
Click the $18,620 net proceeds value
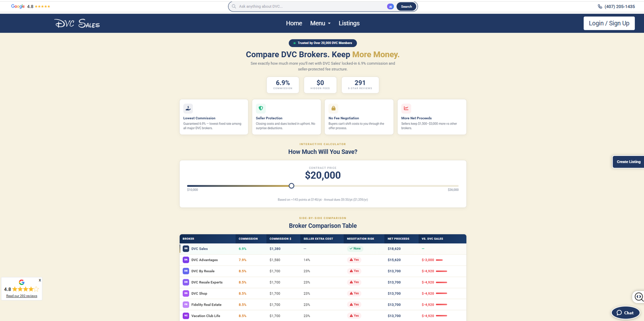(394, 249)
